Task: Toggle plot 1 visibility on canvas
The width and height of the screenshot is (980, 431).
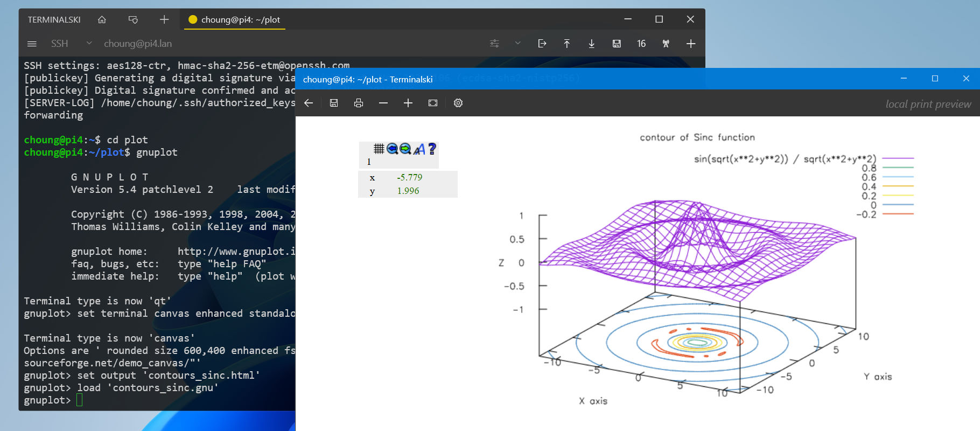Action: [369, 162]
